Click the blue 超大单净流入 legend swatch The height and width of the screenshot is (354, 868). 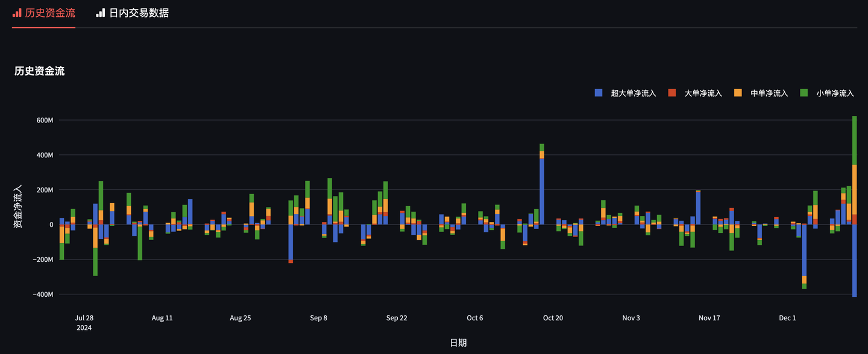pos(599,93)
